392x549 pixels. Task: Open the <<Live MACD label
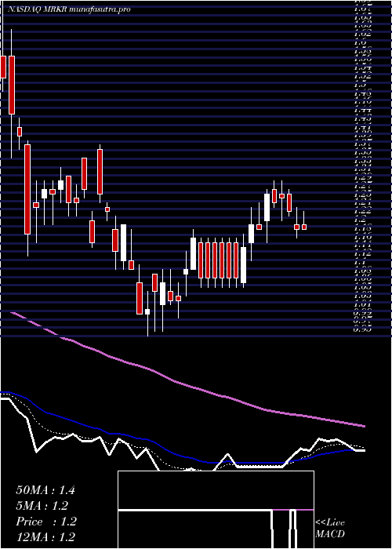[330, 529]
